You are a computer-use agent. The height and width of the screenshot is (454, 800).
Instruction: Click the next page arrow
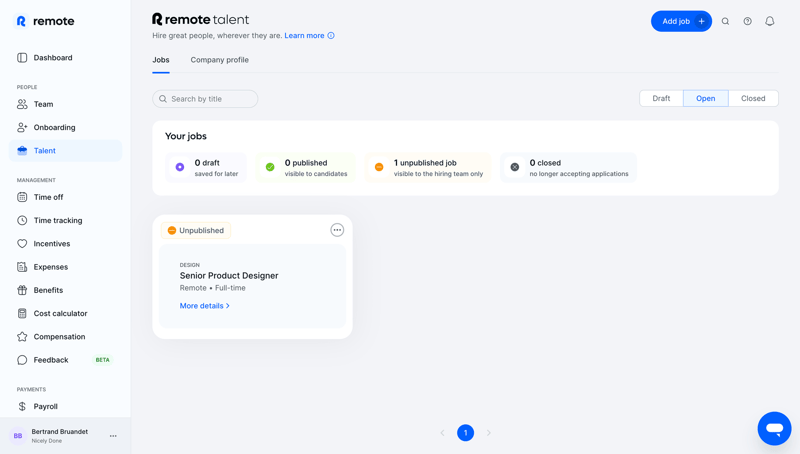pyautogui.click(x=488, y=433)
